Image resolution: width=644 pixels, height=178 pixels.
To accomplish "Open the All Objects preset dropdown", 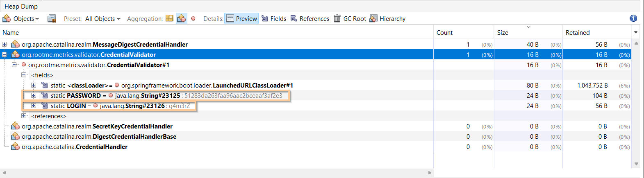I will pos(102,19).
